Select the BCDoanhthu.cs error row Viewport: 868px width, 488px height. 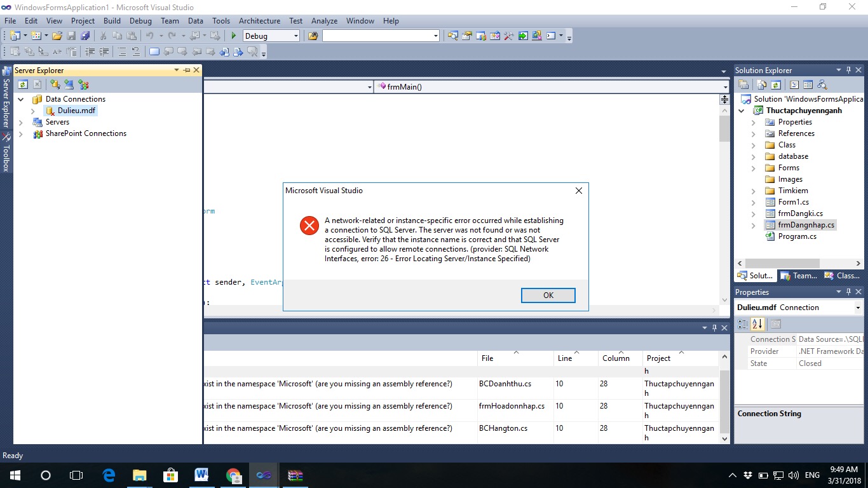tap(462, 388)
